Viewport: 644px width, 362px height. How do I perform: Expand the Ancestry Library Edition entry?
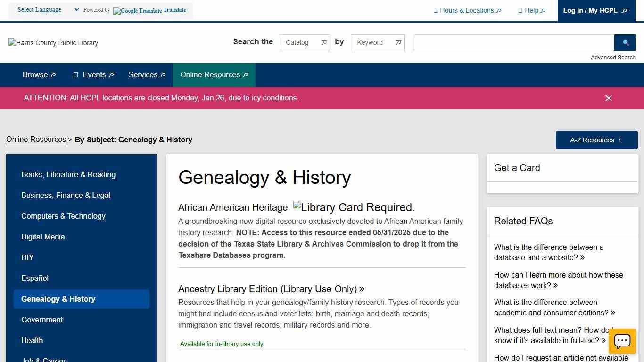tap(272, 289)
